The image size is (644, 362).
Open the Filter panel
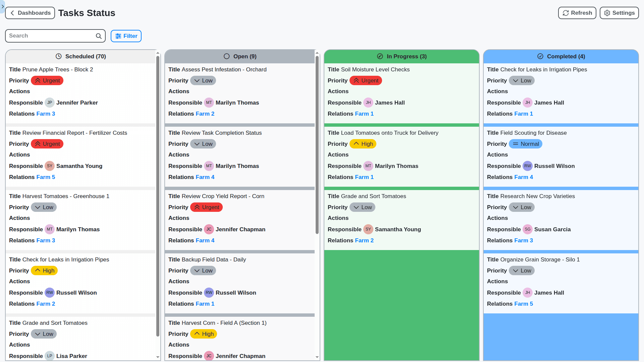click(126, 36)
